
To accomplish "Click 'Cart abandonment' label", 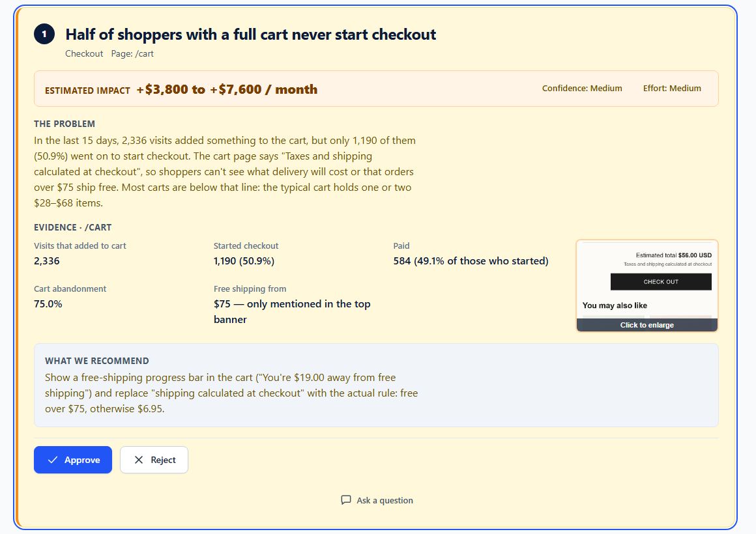I will (70, 288).
